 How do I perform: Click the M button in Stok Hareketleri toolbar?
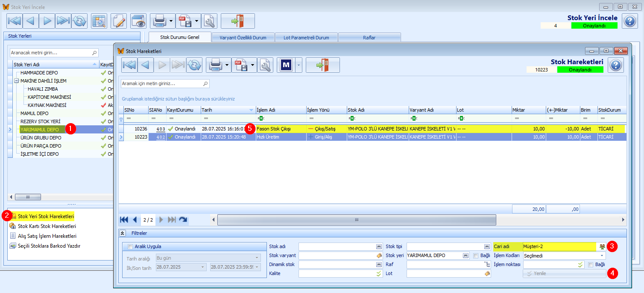[286, 65]
